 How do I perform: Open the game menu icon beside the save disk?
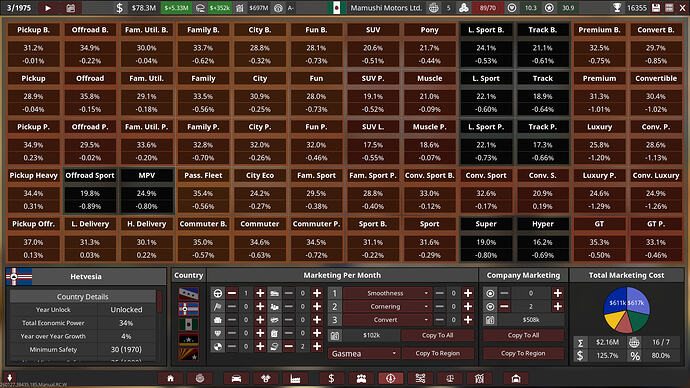pos(669,8)
